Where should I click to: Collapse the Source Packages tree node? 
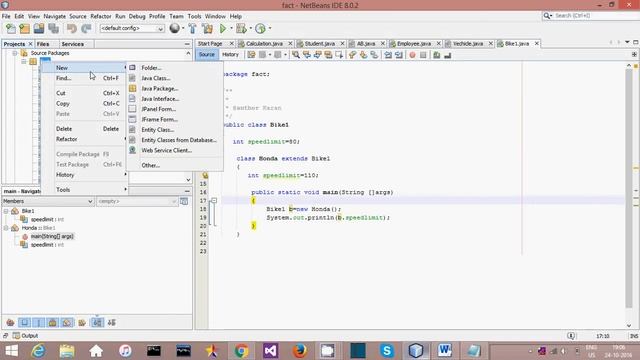click(15, 53)
